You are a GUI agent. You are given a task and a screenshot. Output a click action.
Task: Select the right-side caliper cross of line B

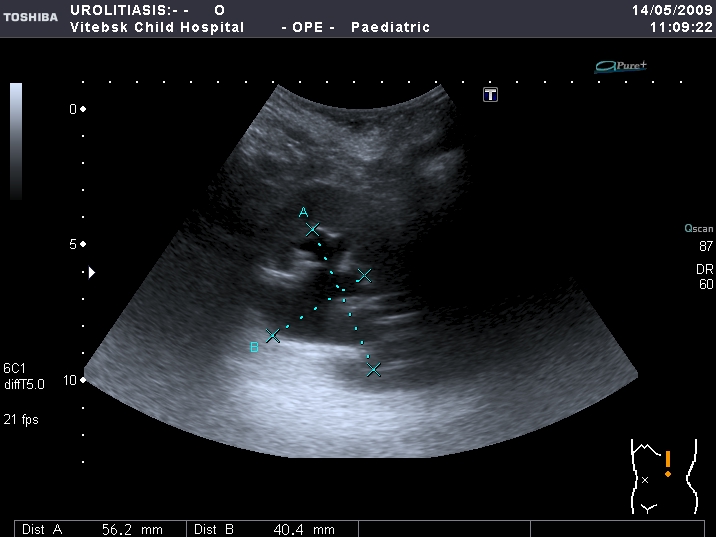click(x=364, y=275)
